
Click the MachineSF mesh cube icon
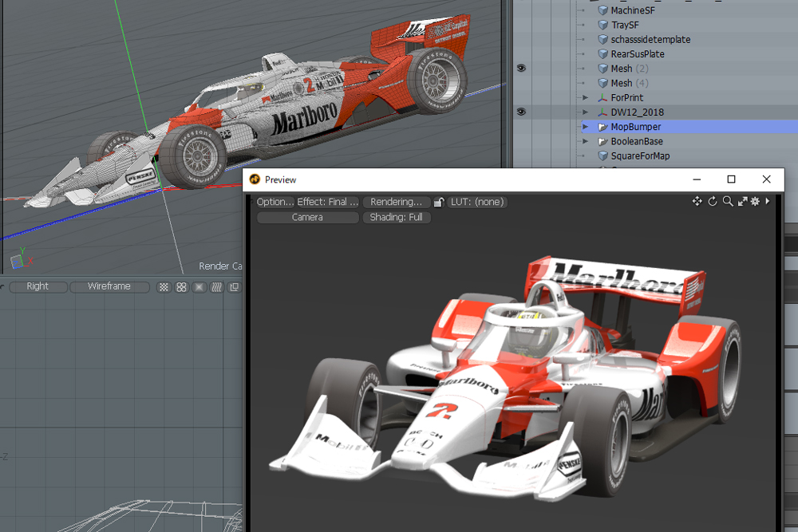click(x=603, y=10)
